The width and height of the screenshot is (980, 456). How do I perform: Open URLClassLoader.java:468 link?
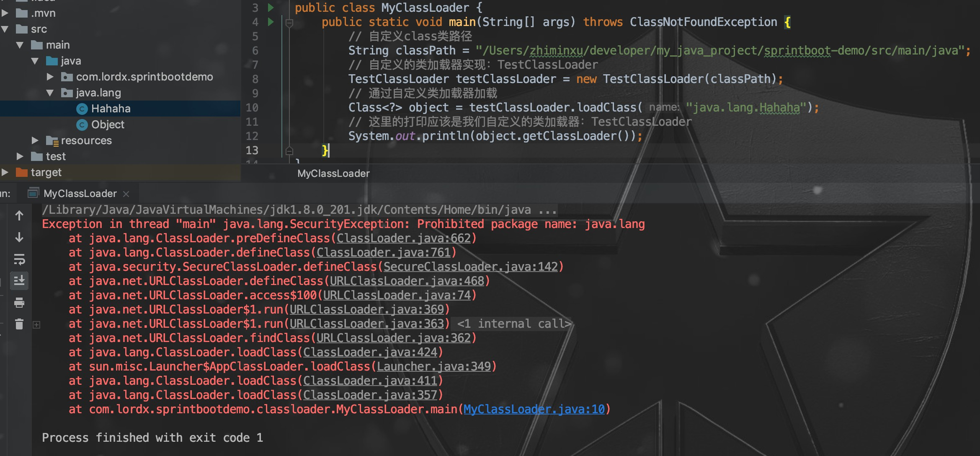pyautogui.click(x=407, y=281)
